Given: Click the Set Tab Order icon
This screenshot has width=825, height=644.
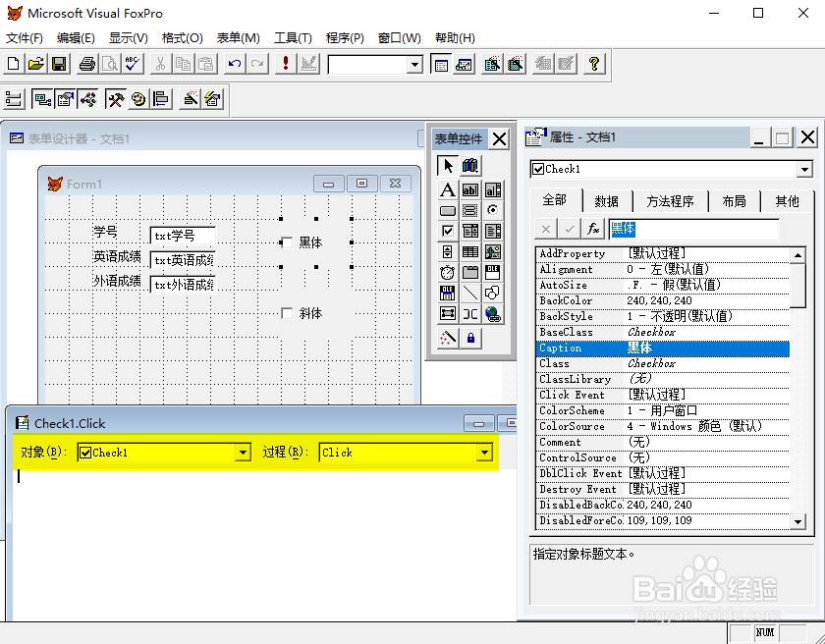Looking at the screenshot, I should point(14,99).
